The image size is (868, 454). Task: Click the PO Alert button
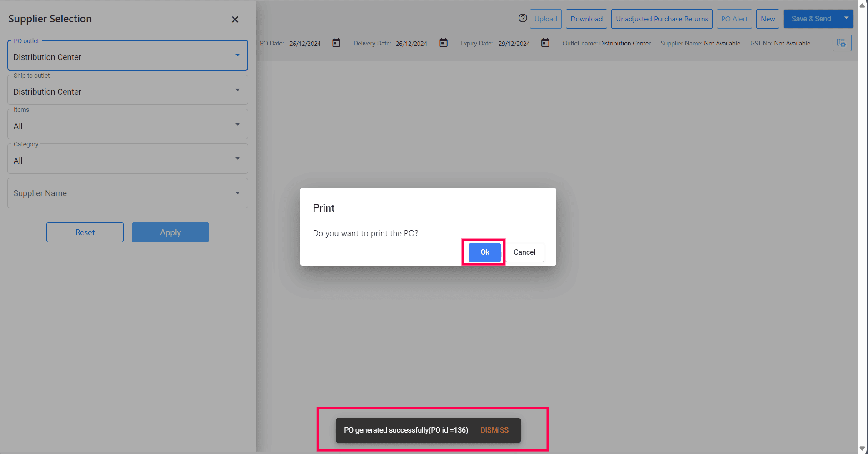(x=734, y=19)
